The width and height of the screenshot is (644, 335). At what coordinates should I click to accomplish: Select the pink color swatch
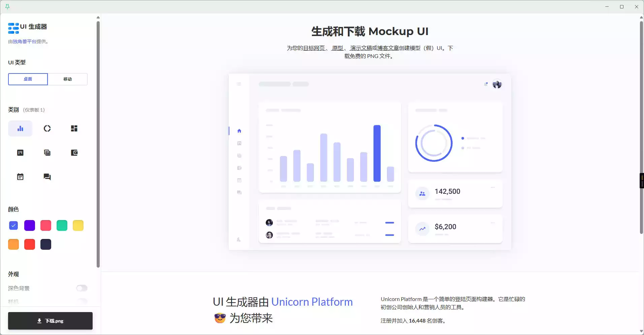(x=46, y=225)
